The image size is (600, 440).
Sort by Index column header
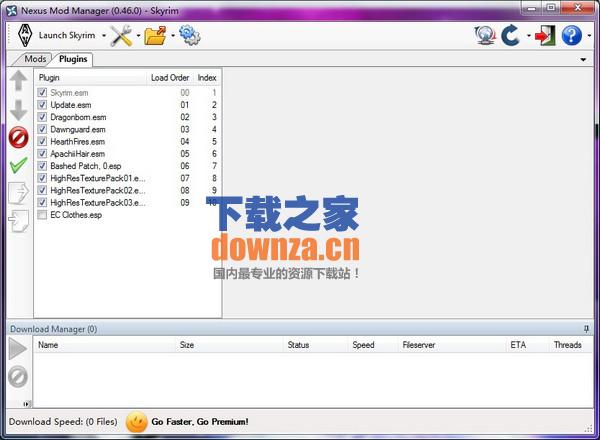[x=207, y=78]
